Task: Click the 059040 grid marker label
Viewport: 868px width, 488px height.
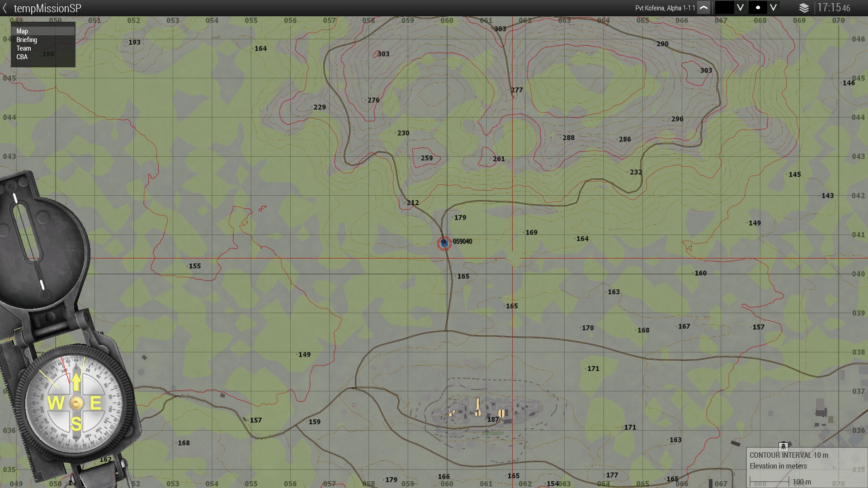Action: point(462,242)
